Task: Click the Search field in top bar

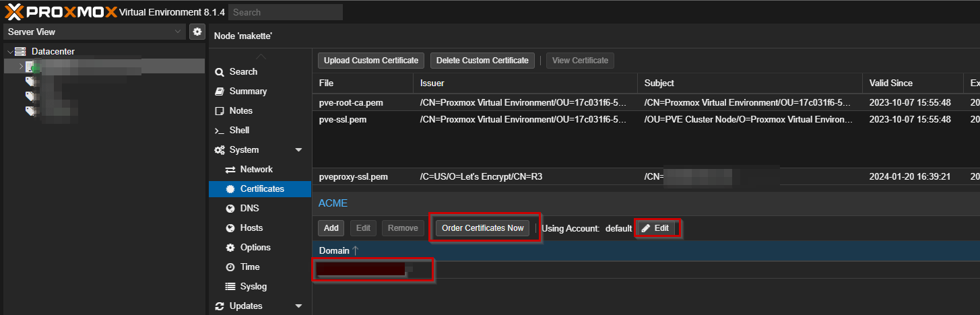Action: click(x=286, y=12)
